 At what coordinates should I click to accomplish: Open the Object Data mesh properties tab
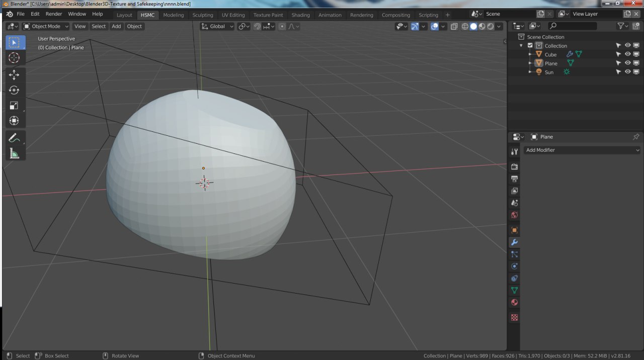514,290
